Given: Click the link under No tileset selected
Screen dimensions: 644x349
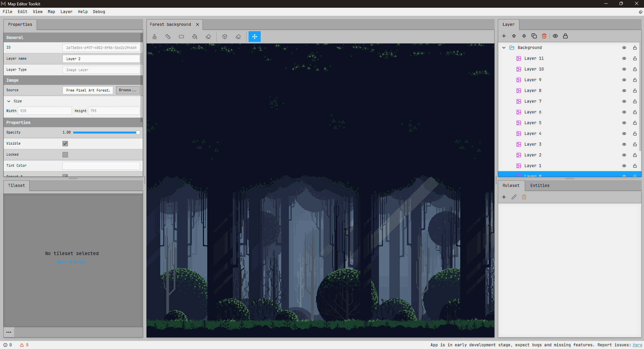Looking at the screenshot, I should (x=72, y=262).
